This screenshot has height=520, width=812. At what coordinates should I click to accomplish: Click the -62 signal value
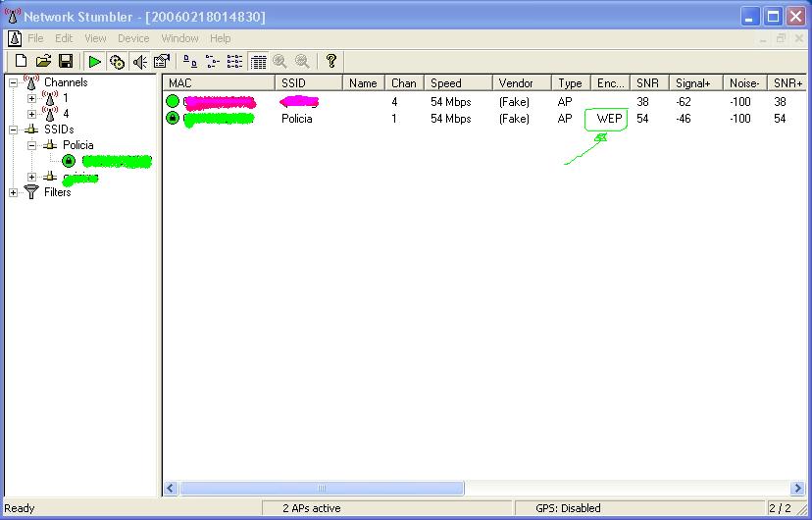click(684, 101)
